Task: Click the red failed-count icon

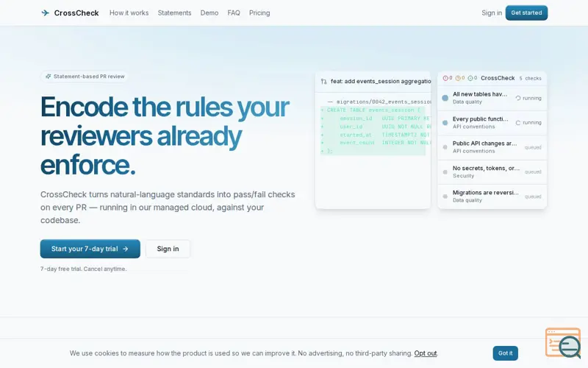Action: pyautogui.click(x=445, y=78)
